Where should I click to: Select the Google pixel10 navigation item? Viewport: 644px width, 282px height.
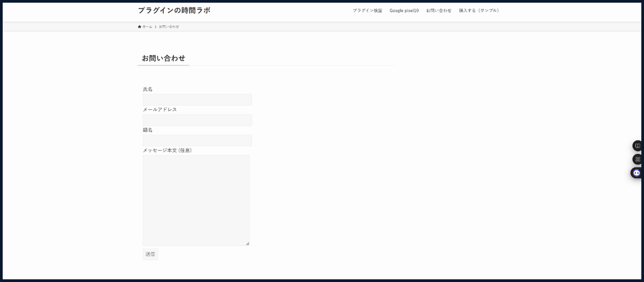pyautogui.click(x=404, y=11)
